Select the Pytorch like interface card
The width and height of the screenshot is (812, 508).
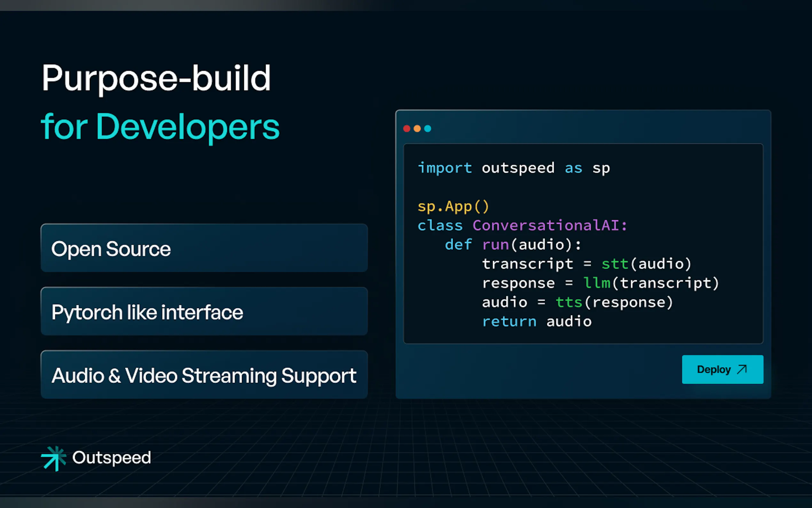(204, 311)
